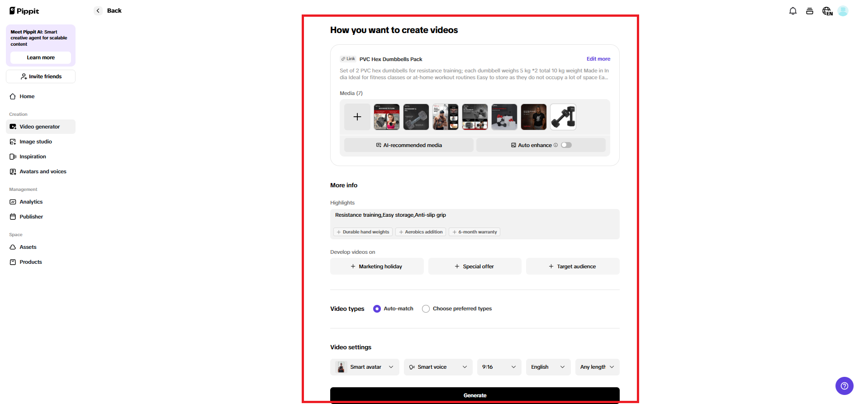
Task: Open Assets in the sidebar
Action: 41,247
